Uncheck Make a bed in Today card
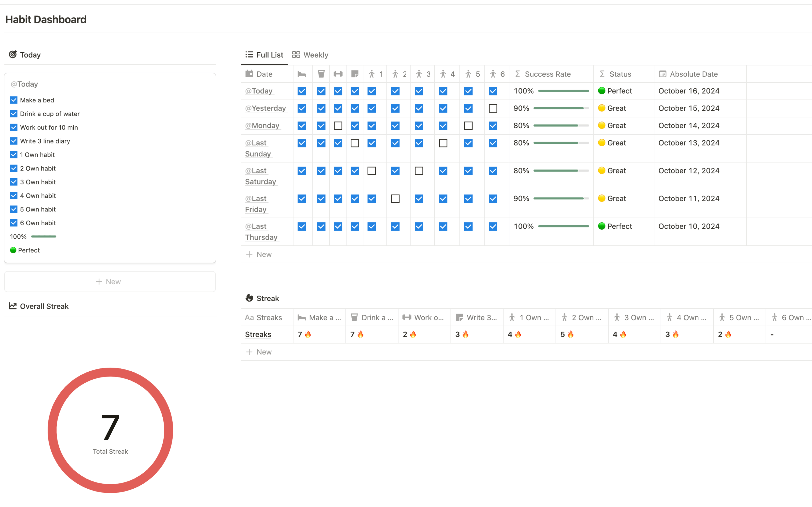Image resolution: width=812 pixels, height=507 pixels. coord(14,100)
